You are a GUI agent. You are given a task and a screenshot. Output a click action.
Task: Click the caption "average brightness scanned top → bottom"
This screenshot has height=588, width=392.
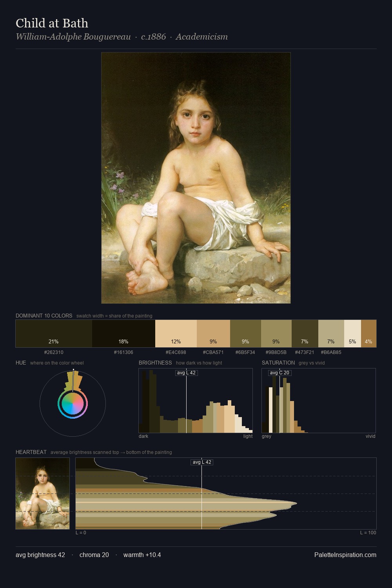pos(111,452)
